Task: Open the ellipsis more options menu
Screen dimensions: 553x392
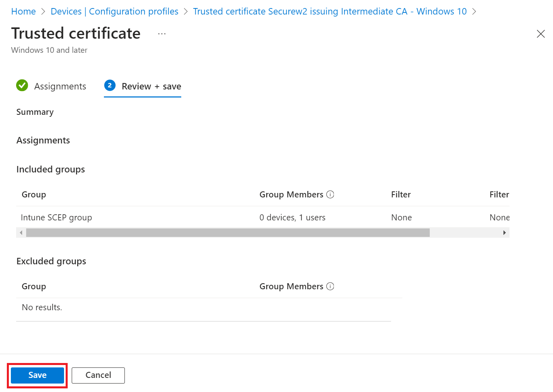Action: point(162,34)
